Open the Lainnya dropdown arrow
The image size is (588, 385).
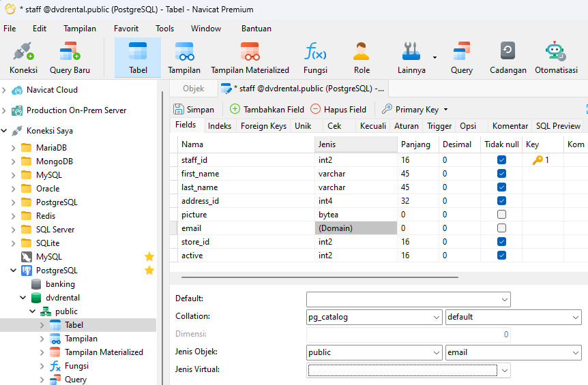pyautogui.click(x=435, y=57)
